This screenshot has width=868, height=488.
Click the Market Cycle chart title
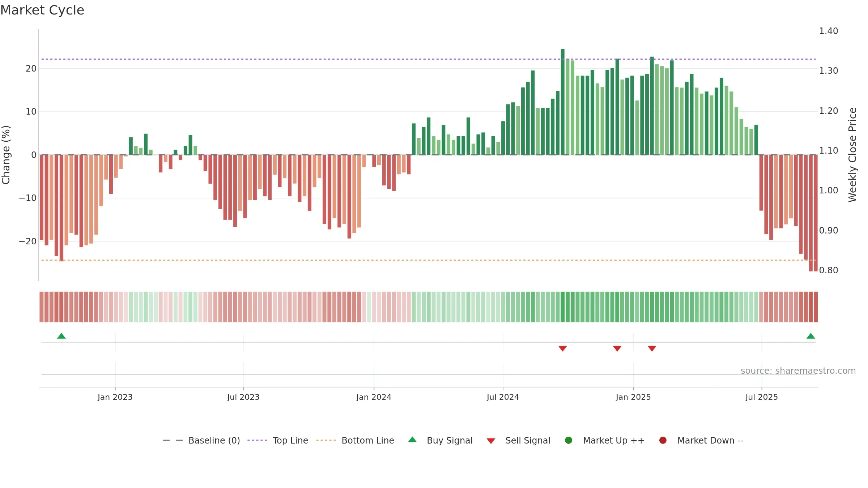click(x=42, y=10)
